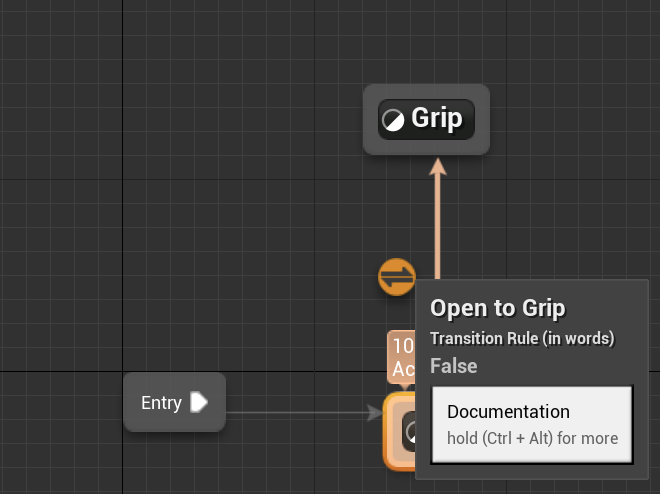Click the Entry node output pin
The image size is (660, 494).
pos(199,402)
